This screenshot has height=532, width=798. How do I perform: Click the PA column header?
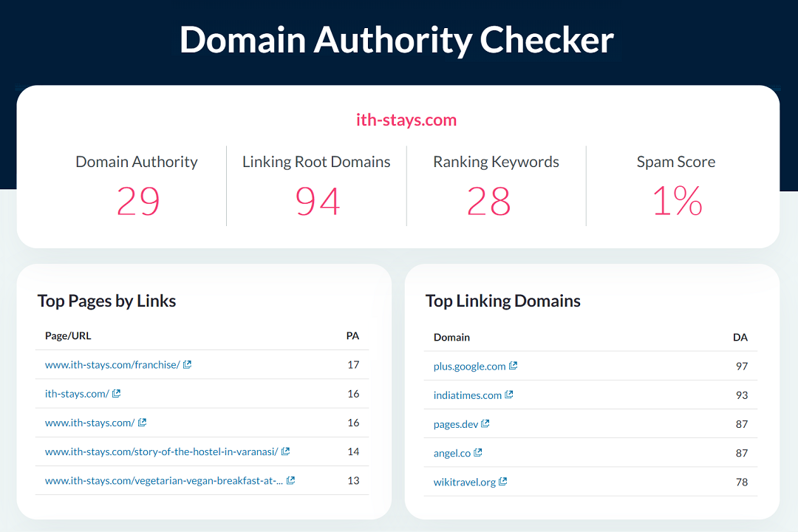pyautogui.click(x=352, y=336)
